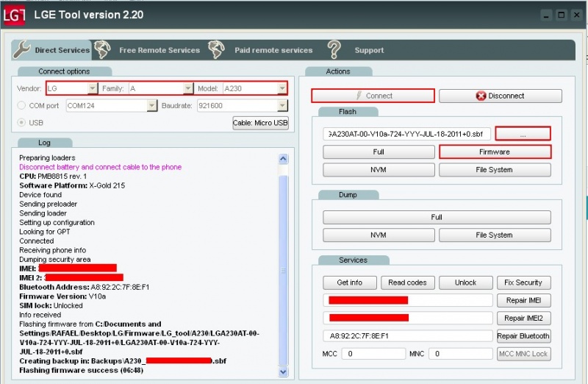The height and width of the screenshot is (384, 588).
Task: Click the 'SIM lock: Unlocked' log line
Action: (x=51, y=305)
